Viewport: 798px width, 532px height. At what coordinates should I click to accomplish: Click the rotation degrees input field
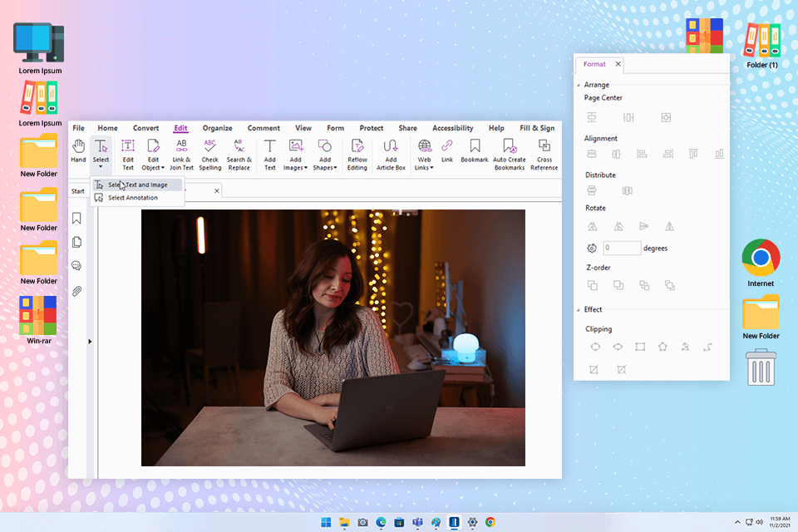[x=622, y=248]
